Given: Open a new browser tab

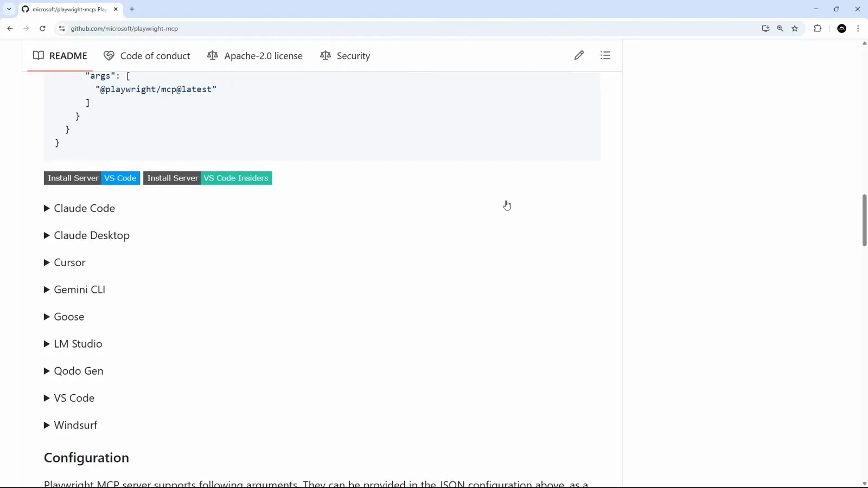Looking at the screenshot, I should pos(132,9).
